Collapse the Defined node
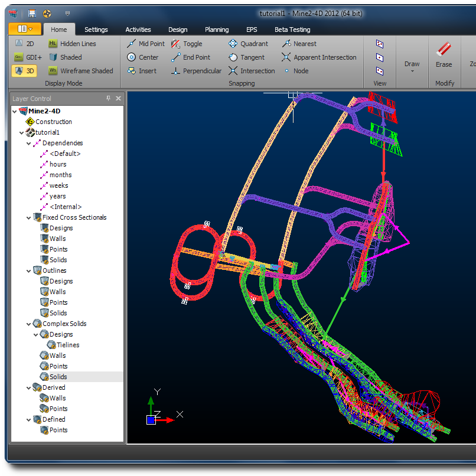 click(28, 419)
